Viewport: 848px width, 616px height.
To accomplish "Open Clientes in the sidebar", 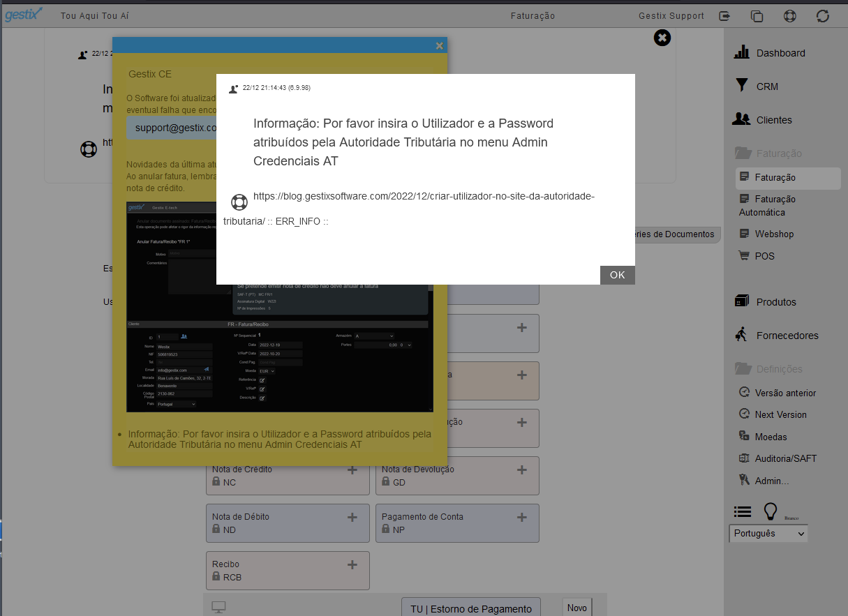I will click(x=763, y=120).
